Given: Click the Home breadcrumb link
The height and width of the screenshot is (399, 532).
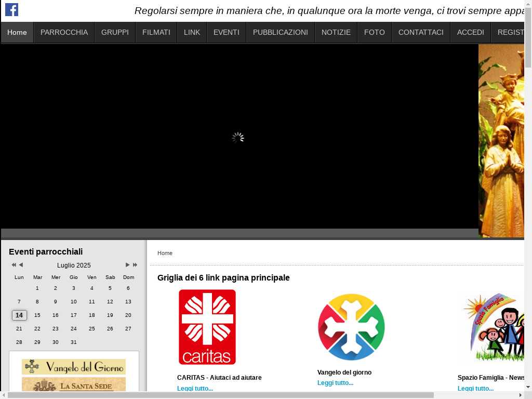Looking at the screenshot, I should click(x=165, y=253).
